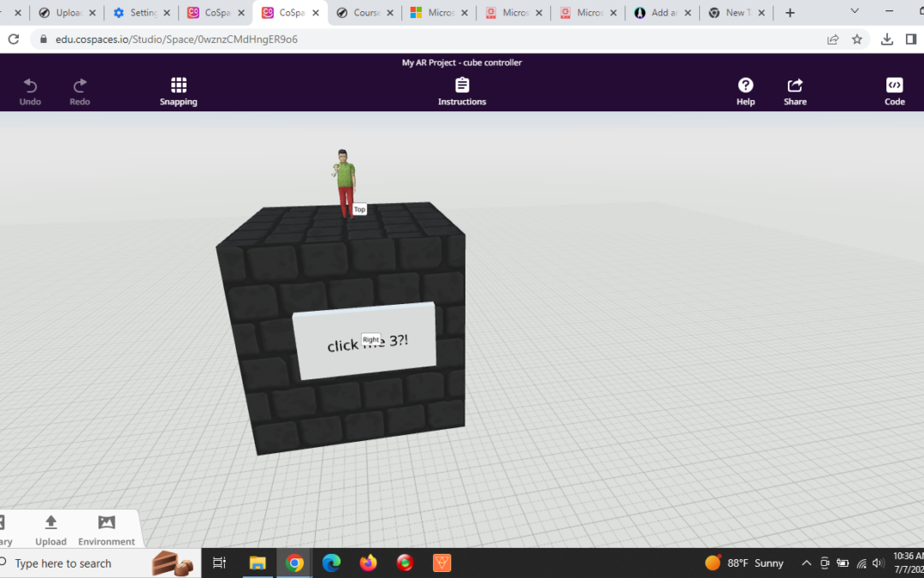Open a new browser tab

click(x=791, y=13)
